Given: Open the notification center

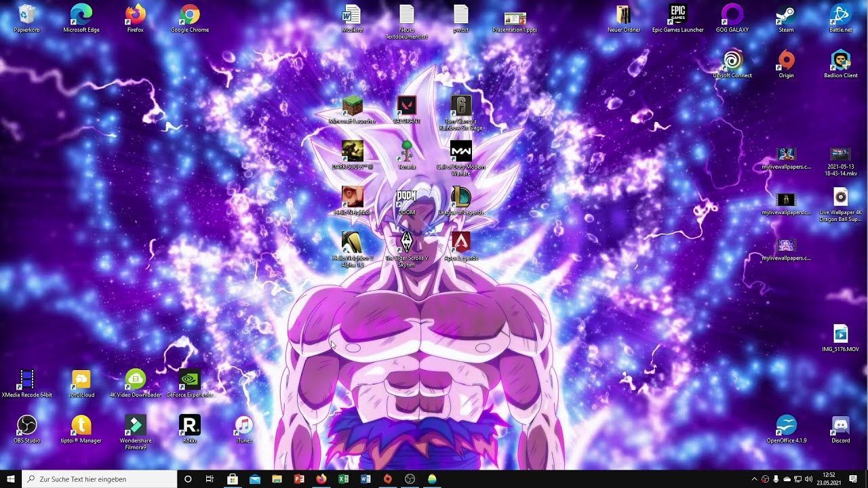Looking at the screenshot, I should click(x=853, y=479).
